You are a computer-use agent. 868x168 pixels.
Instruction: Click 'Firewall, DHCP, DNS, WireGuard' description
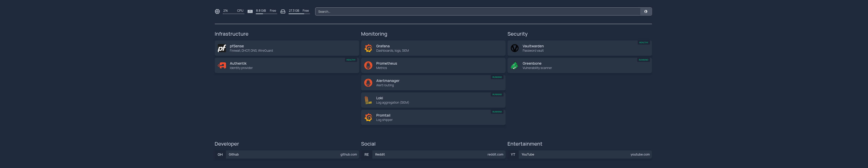[x=251, y=51]
